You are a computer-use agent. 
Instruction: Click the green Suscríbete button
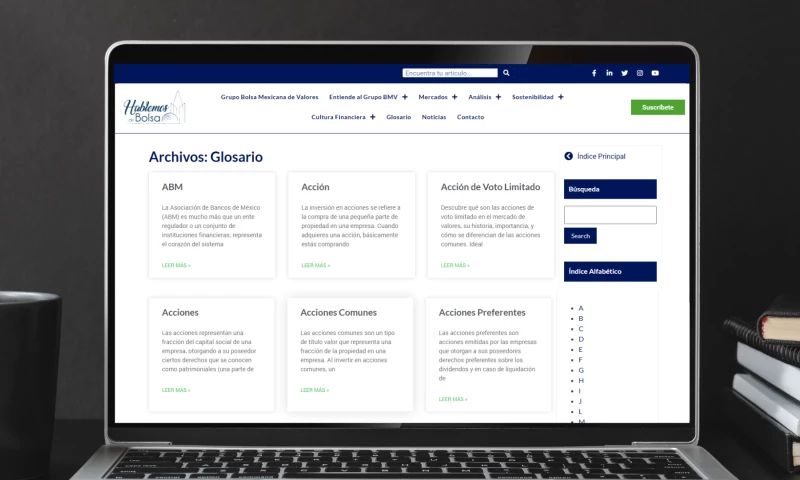pos(658,107)
